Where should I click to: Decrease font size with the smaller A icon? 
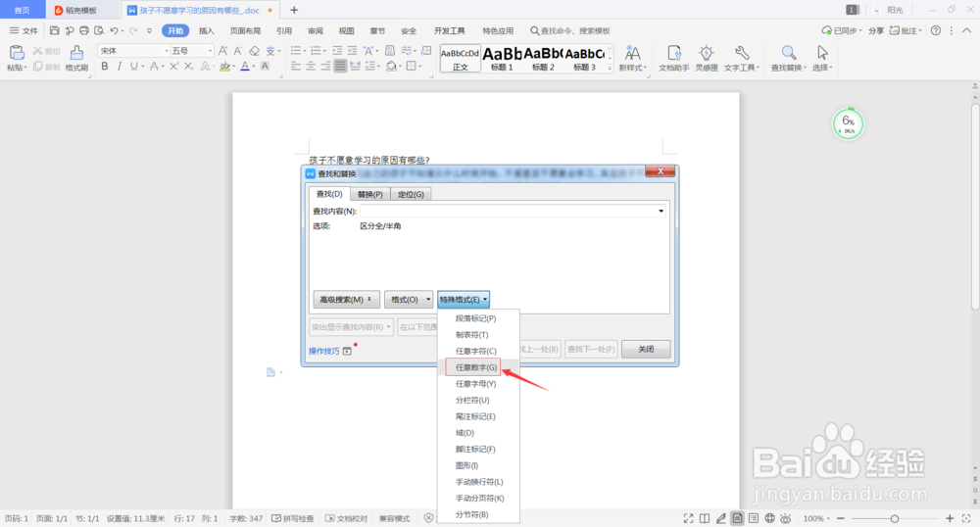tap(237, 51)
